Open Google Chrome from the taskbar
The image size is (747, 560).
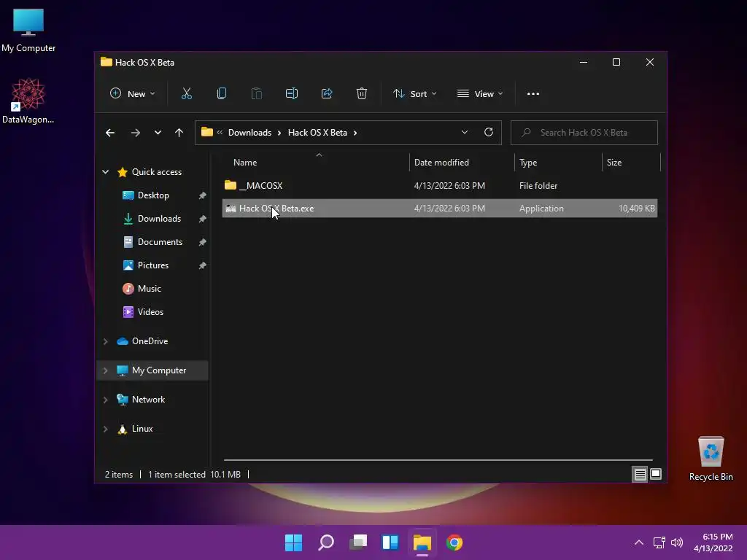click(454, 542)
